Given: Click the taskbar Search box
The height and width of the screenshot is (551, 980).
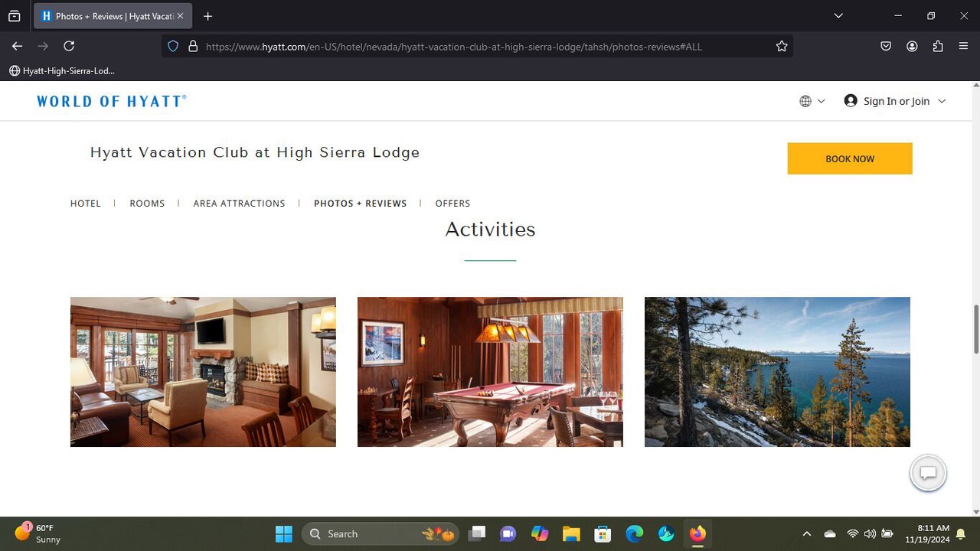Looking at the screenshot, I should pos(381,533).
